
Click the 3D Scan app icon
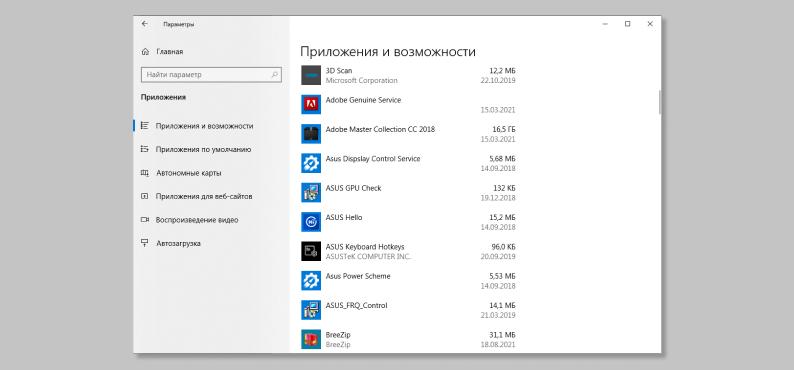click(x=311, y=75)
